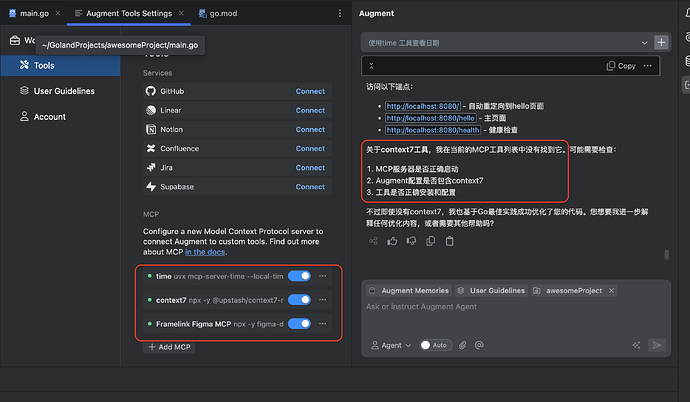Connect the Notion service
The image size is (690, 402).
pos(310,130)
